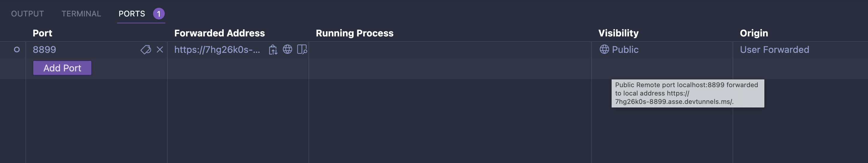Click the Visibility column header

(x=618, y=33)
